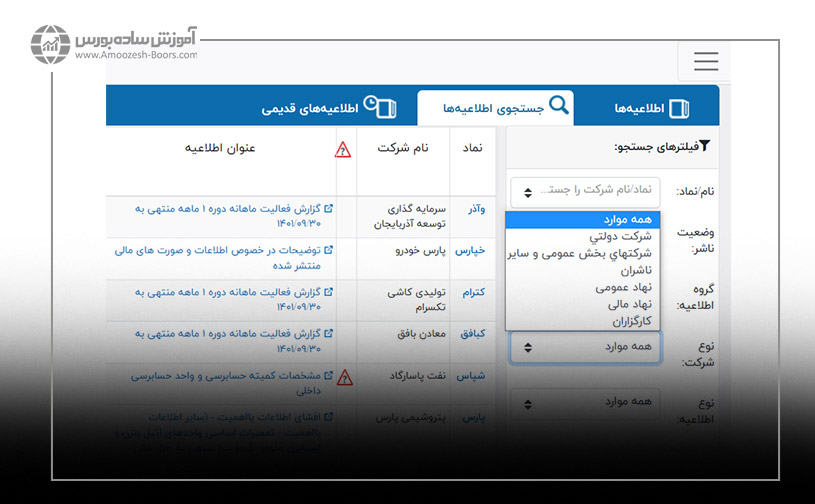The height and width of the screenshot is (504, 815).
Task: Click the warning triangle in table header
Action: click(x=343, y=150)
